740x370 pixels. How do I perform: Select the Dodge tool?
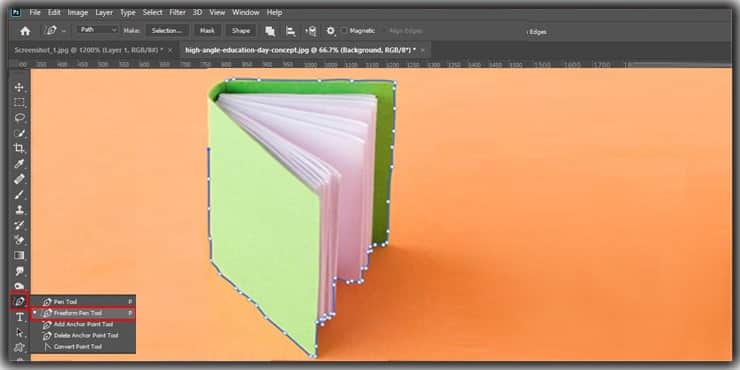coord(19,286)
